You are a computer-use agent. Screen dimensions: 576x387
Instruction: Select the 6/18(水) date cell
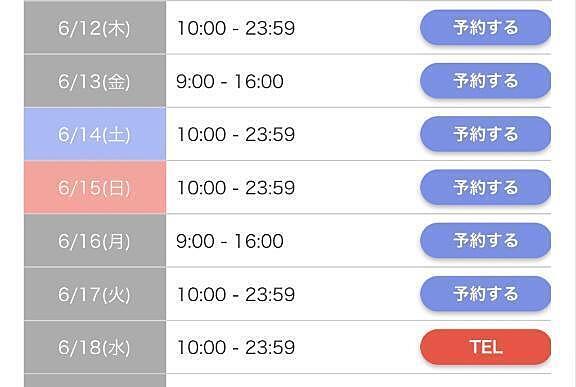pos(95,347)
